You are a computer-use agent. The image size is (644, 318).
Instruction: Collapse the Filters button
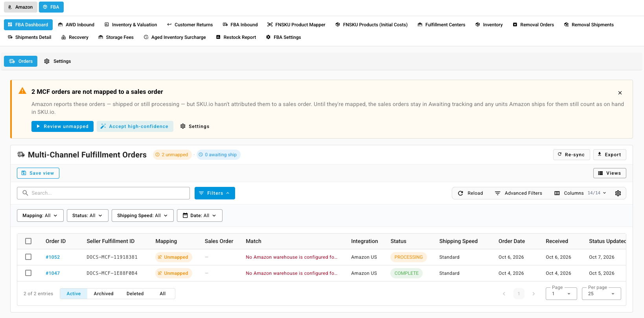tap(215, 193)
